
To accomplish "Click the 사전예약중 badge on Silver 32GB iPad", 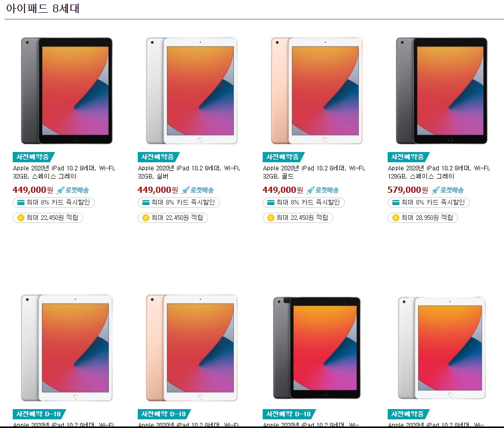I will (159, 157).
